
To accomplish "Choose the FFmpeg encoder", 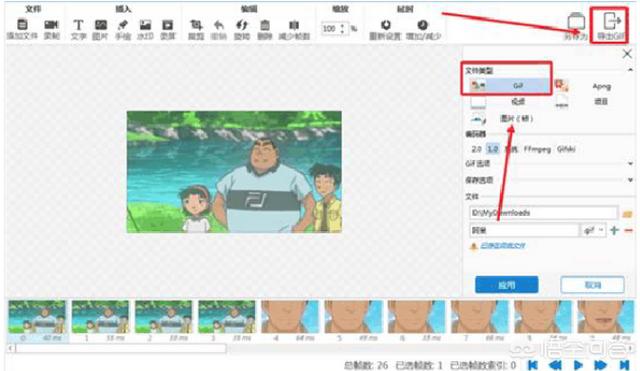I will click(537, 149).
